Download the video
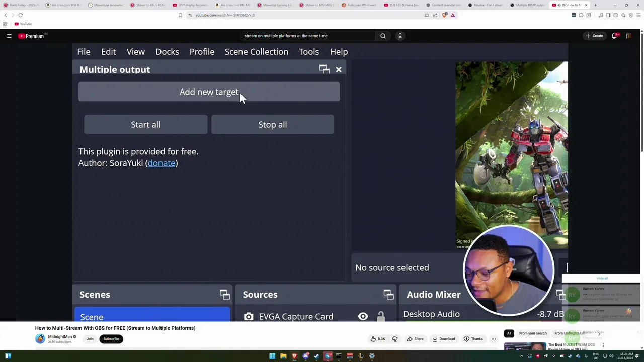The height and width of the screenshot is (362, 644). tap(443, 339)
